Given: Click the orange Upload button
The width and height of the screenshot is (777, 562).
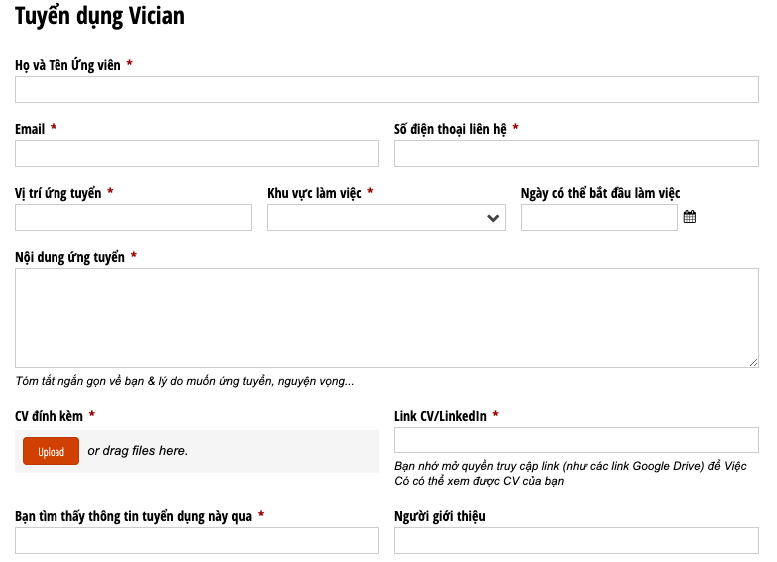Looking at the screenshot, I should point(51,451).
